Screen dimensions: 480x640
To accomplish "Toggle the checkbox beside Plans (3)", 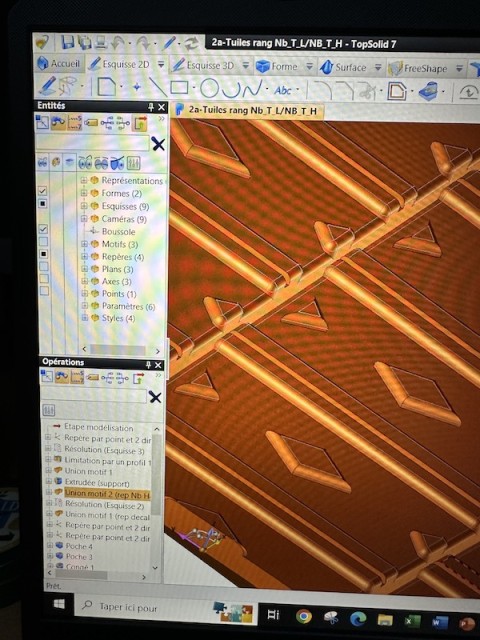I will coord(44,267).
